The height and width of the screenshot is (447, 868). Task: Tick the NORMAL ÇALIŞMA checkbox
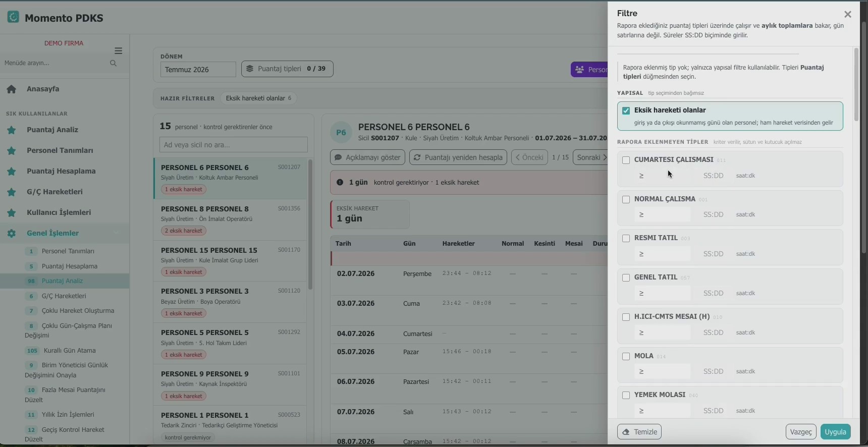tap(626, 199)
